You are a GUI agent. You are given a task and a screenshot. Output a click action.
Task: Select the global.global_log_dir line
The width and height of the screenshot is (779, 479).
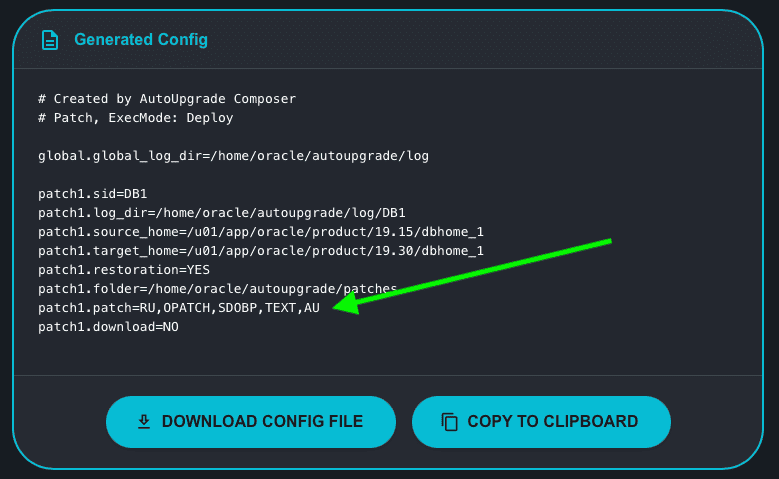tap(234, 156)
